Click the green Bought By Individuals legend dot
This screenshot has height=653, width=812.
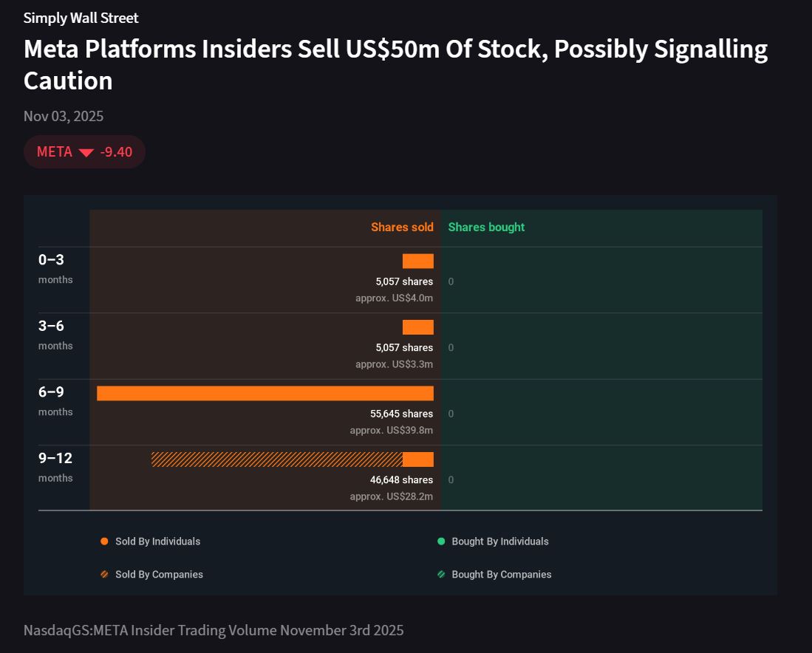coord(441,541)
